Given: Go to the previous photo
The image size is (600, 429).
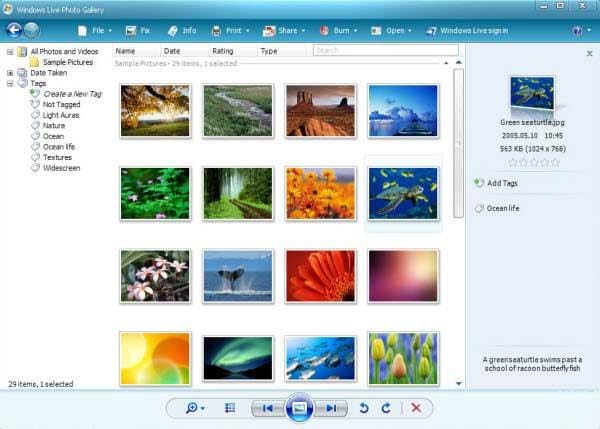Looking at the screenshot, I should 268,408.
